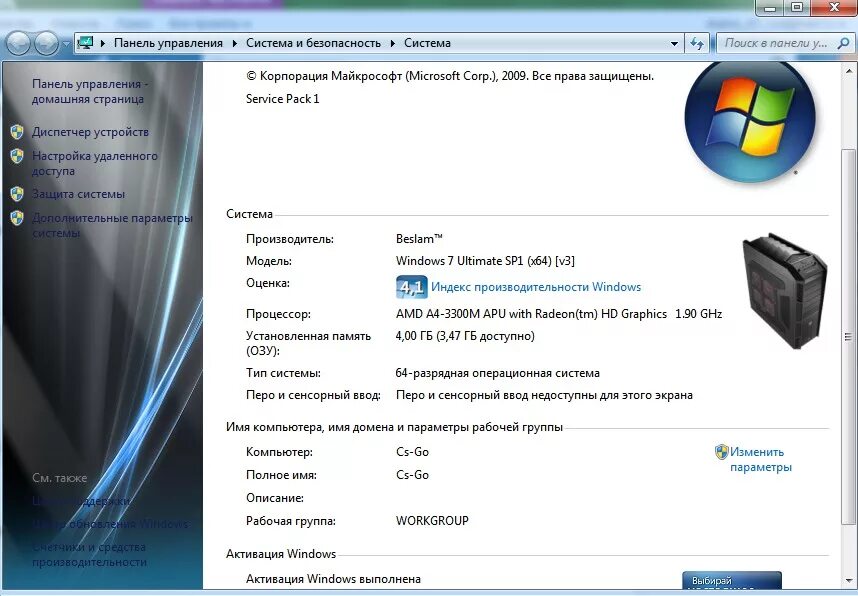Image resolution: width=858 pixels, height=596 pixels.
Task: Click the 4,1 performance rating badge
Action: coord(411,287)
